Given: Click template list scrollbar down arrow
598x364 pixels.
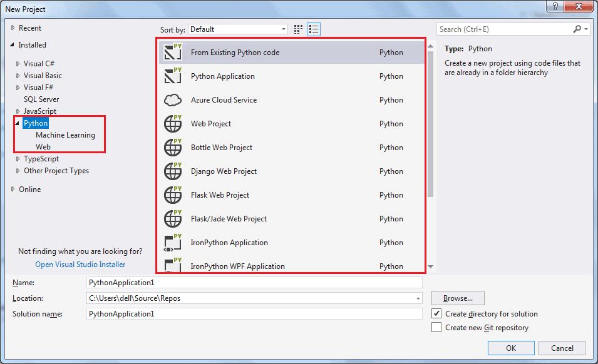Looking at the screenshot, I should point(431,266).
